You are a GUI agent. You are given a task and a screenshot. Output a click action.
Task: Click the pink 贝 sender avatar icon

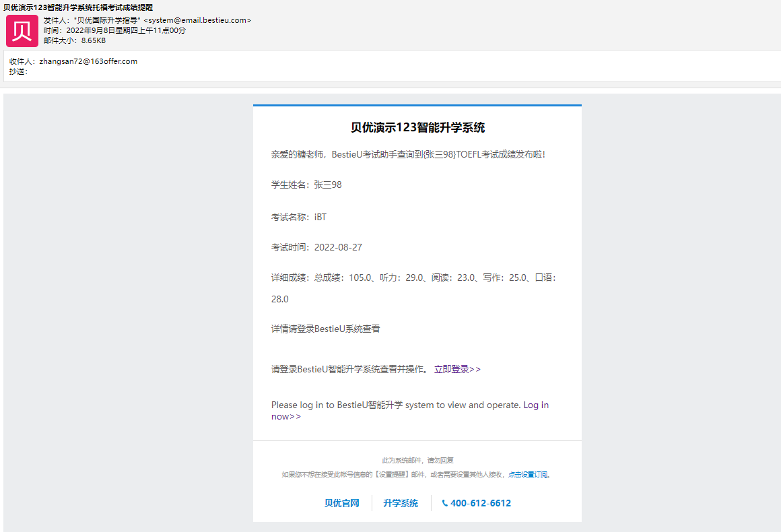click(x=22, y=31)
